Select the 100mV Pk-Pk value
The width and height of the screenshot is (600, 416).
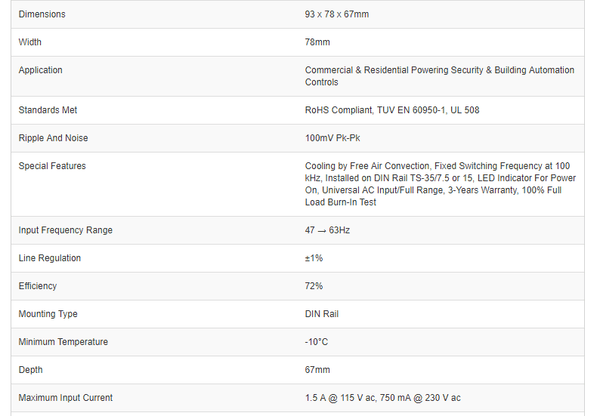tap(335, 138)
